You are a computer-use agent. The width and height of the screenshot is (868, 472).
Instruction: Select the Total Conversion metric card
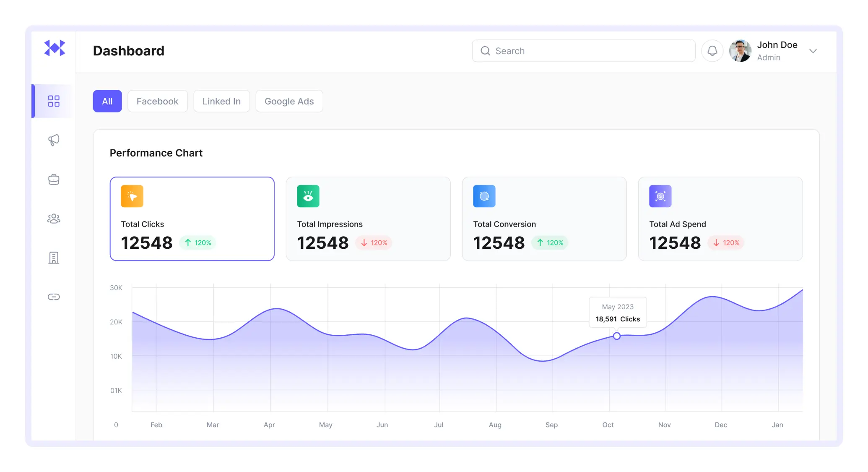point(544,219)
